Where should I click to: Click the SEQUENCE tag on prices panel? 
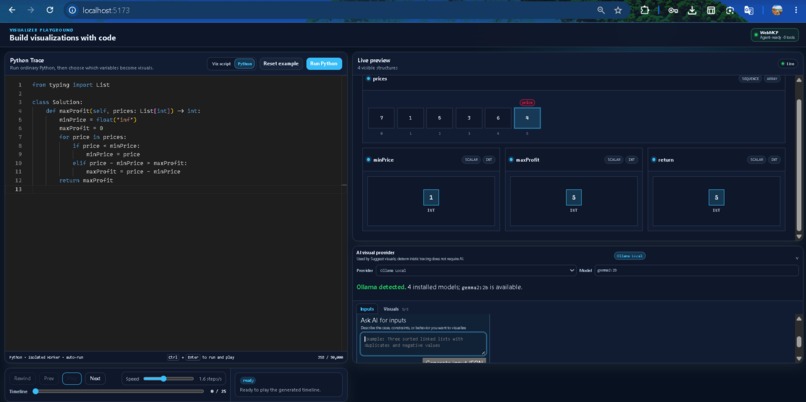click(750, 79)
